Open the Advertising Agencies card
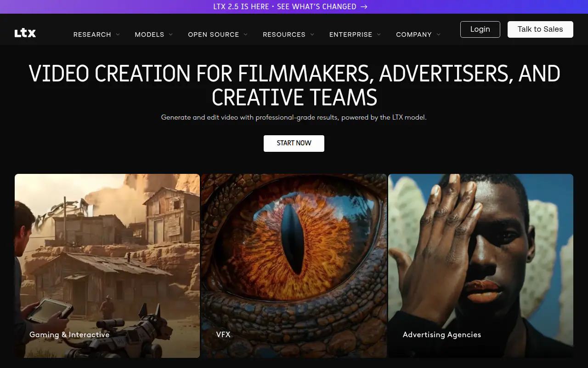The width and height of the screenshot is (588, 368). tap(481, 266)
